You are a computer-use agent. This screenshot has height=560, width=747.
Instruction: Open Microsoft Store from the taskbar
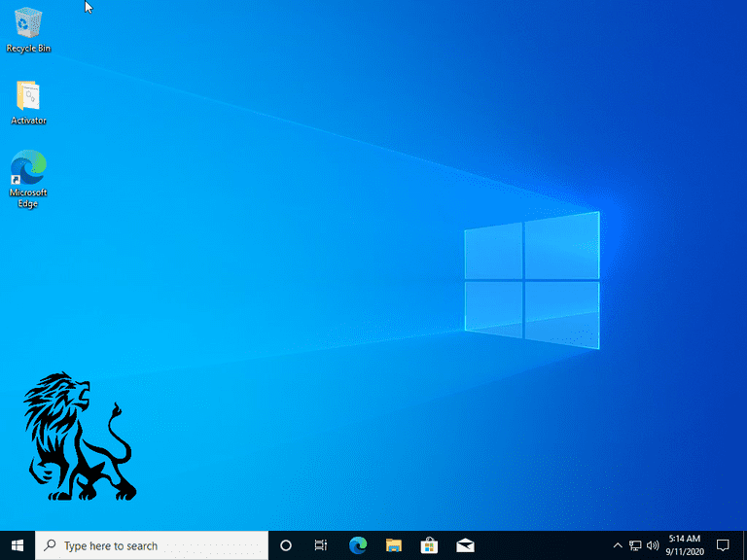pyautogui.click(x=429, y=545)
